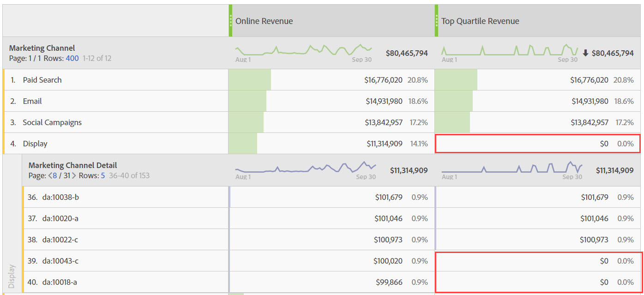Collapse the Display channel breakdown row
Viewport: 644px width, 295px height.
(35, 144)
